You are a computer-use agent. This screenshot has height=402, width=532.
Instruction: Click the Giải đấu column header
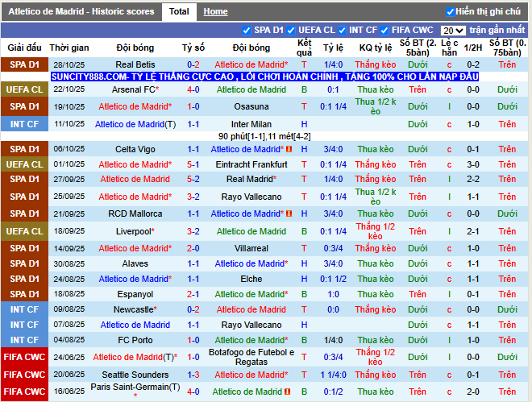pyautogui.click(x=24, y=48)
